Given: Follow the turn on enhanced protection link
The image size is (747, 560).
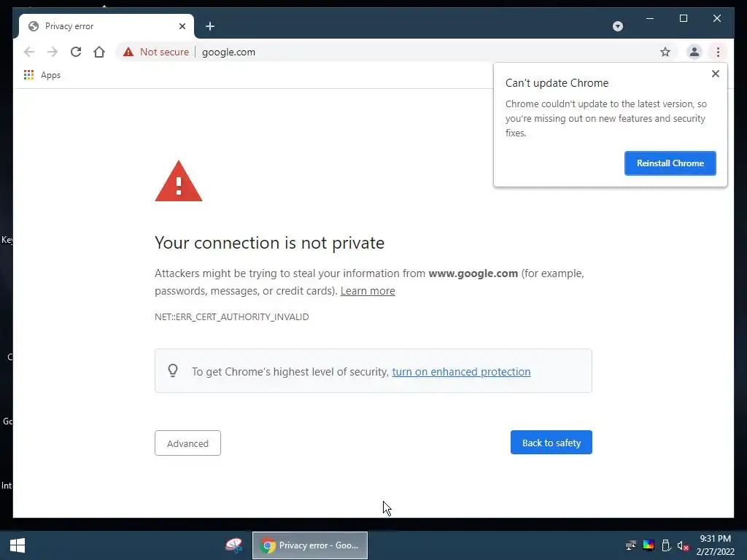Looking at the screenshot, I should 461,372.
